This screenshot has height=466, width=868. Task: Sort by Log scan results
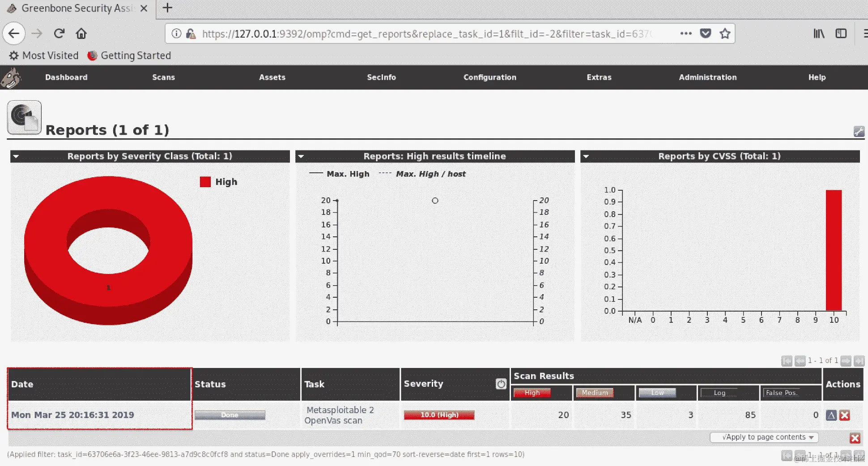719,393
